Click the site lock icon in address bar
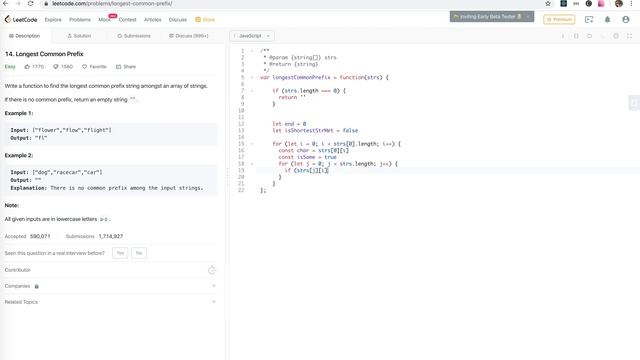 pos(46,4)
